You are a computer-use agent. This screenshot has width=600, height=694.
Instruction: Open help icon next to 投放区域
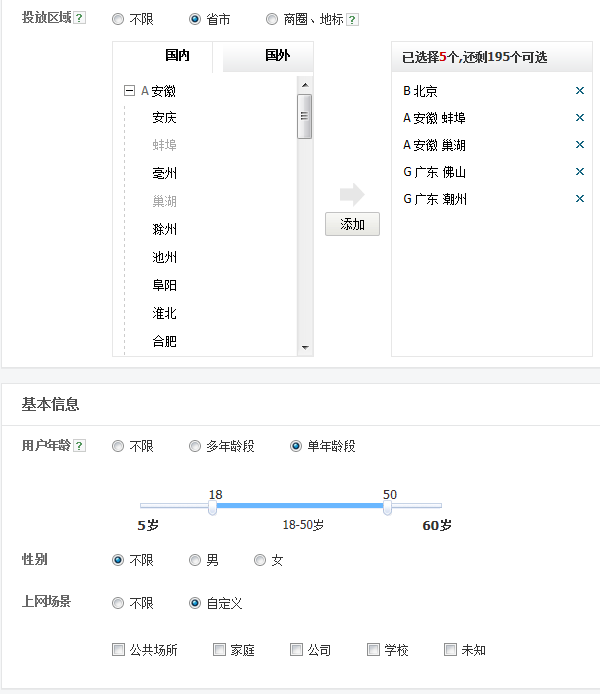tap(79, 19)
